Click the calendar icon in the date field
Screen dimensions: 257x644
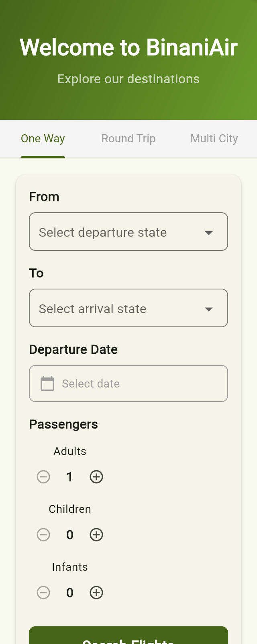(x=47, y=384)
